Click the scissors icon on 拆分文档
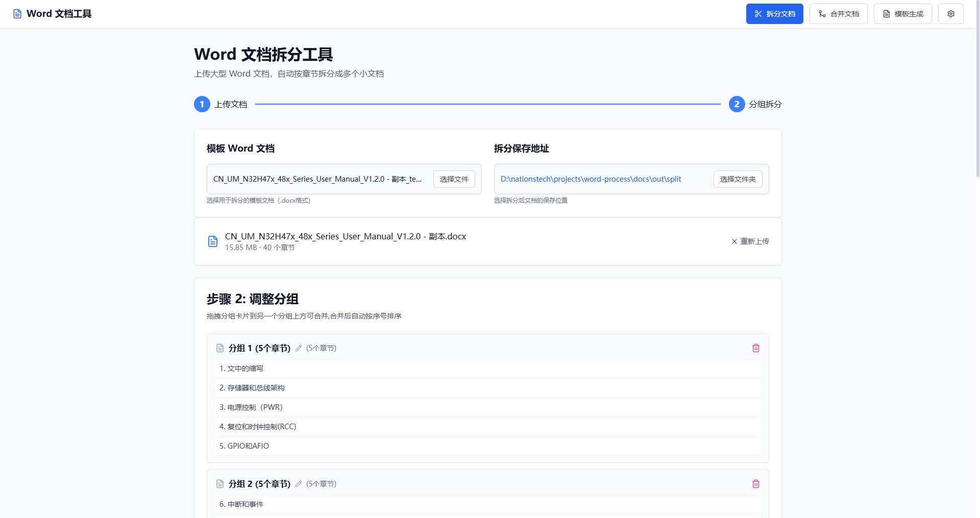 click(x=758, y=14)
